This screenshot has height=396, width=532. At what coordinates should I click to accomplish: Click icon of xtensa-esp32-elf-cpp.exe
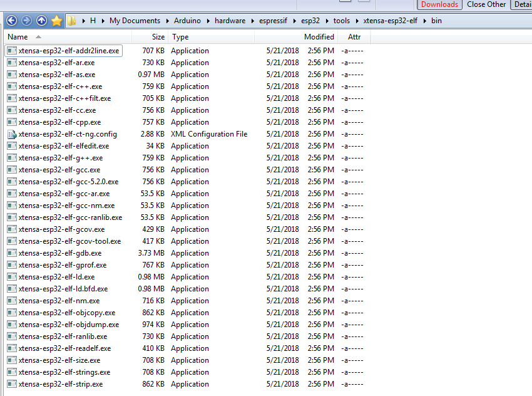tap(12, 122)
